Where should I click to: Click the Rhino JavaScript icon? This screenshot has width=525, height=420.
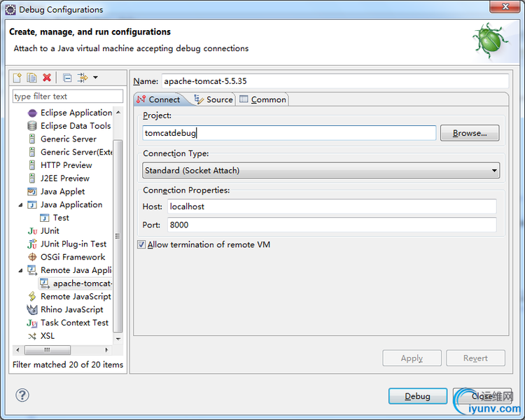[x=32, y=309]
